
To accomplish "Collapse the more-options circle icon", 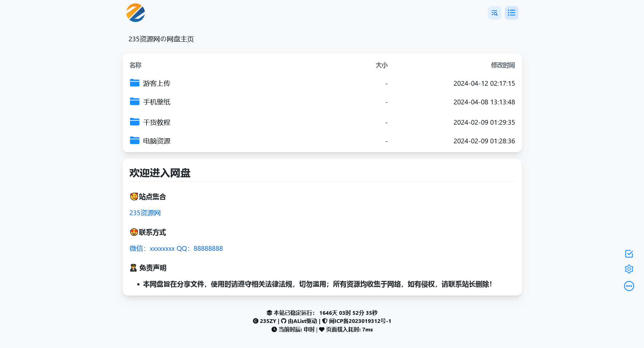I will (629, 286).
